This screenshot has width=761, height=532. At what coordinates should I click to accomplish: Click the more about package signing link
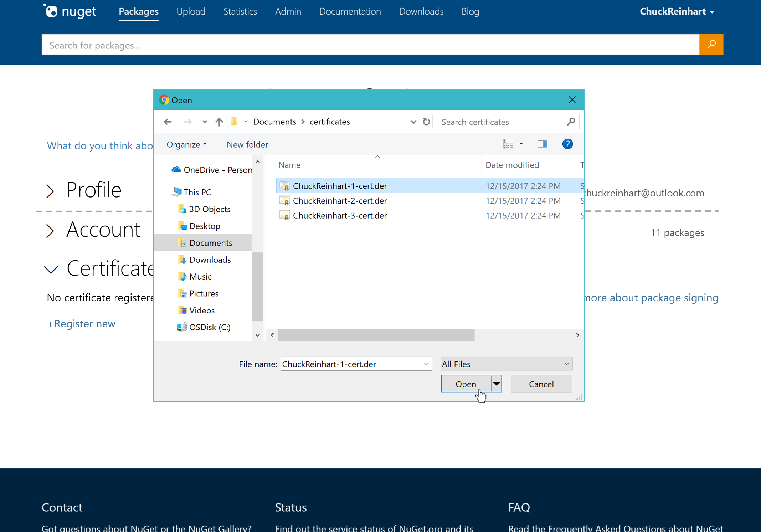point(652,297)
